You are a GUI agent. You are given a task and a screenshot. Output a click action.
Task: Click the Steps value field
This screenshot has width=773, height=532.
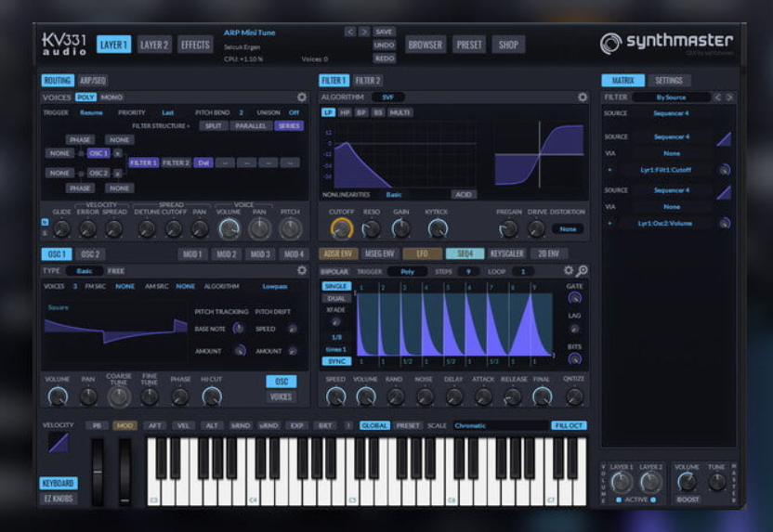468,271
